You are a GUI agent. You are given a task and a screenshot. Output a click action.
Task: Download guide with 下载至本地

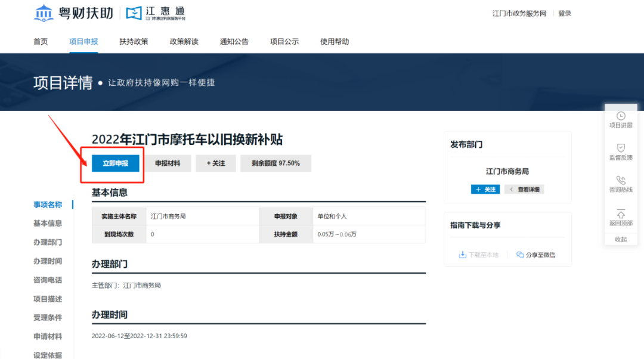click(478, 255)
